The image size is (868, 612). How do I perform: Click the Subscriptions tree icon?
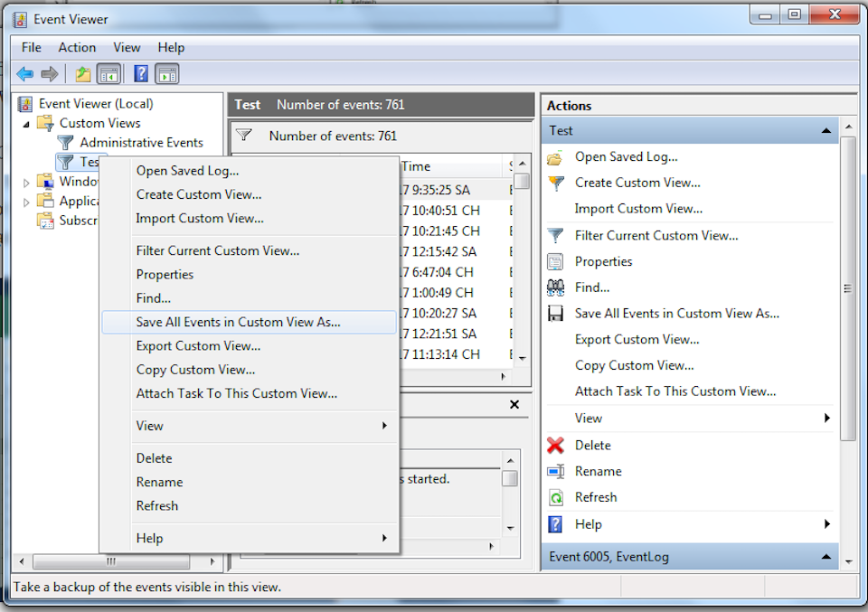tap(45, 221)
